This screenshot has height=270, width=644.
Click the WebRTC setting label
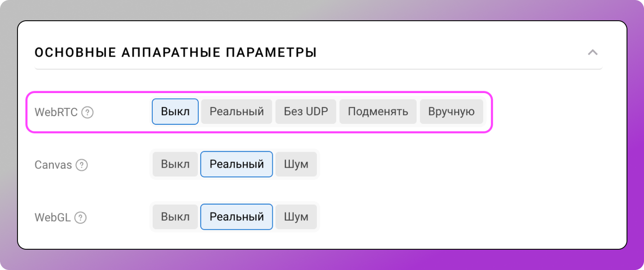(56, 112)
